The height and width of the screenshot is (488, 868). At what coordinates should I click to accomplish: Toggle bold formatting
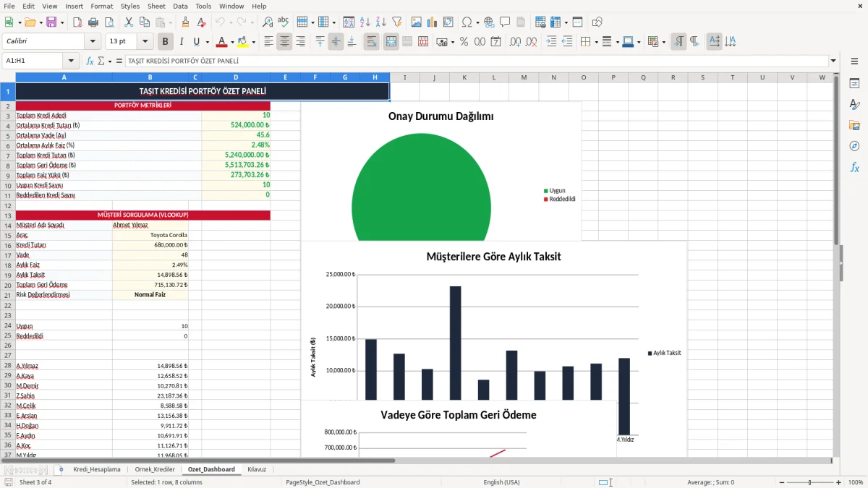tap(166, 42)
